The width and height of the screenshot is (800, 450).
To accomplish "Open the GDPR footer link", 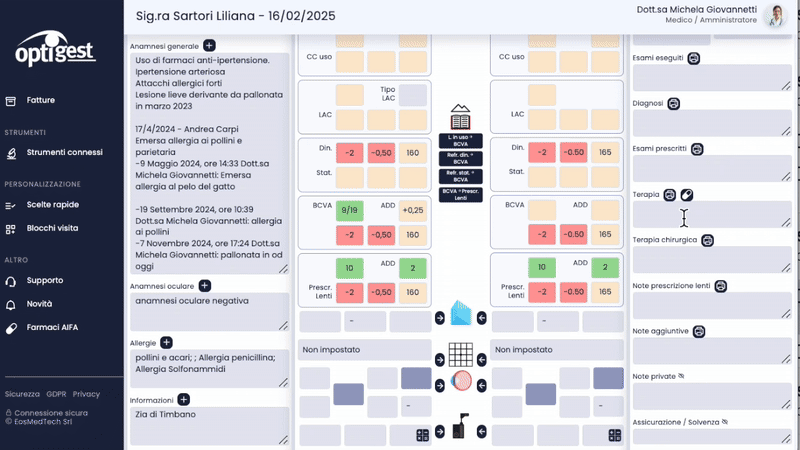I will tap(56, 394).
